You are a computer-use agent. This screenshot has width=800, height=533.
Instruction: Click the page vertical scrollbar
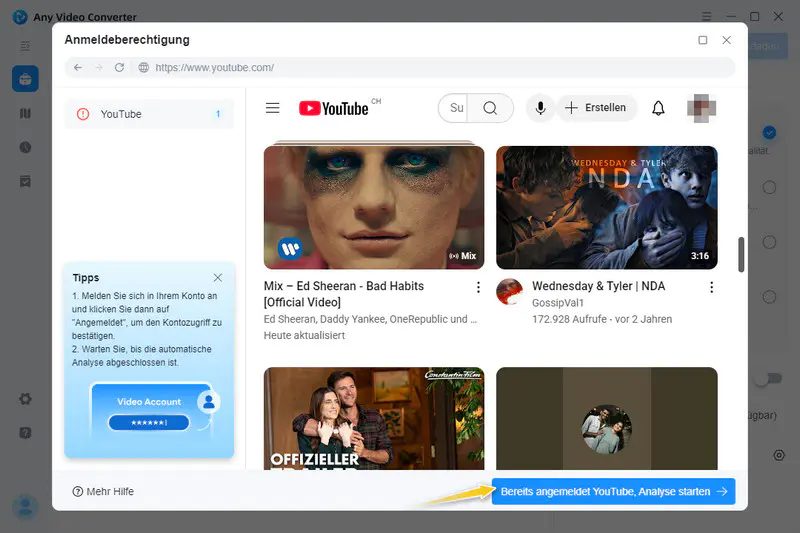741,254
